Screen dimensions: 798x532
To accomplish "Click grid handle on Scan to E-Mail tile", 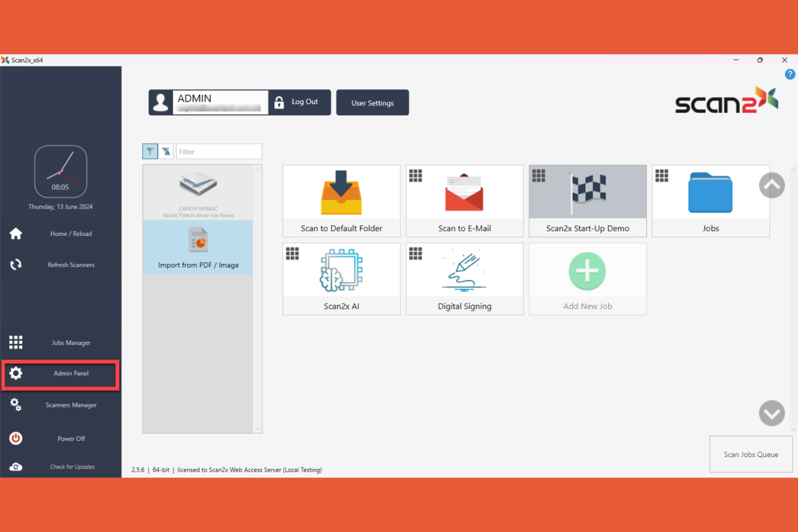I will [415, 176].
